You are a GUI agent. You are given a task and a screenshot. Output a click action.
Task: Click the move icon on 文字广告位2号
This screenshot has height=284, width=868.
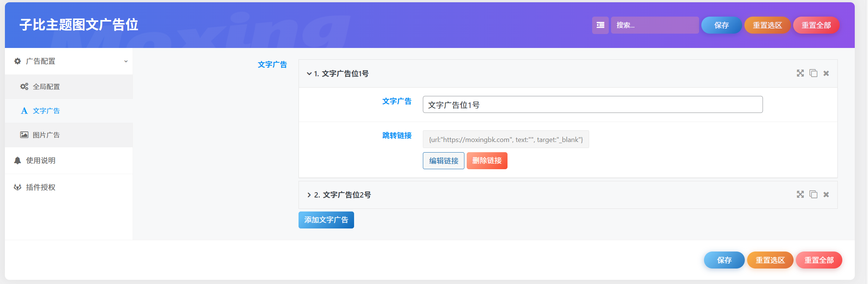(x=800, y=194)
